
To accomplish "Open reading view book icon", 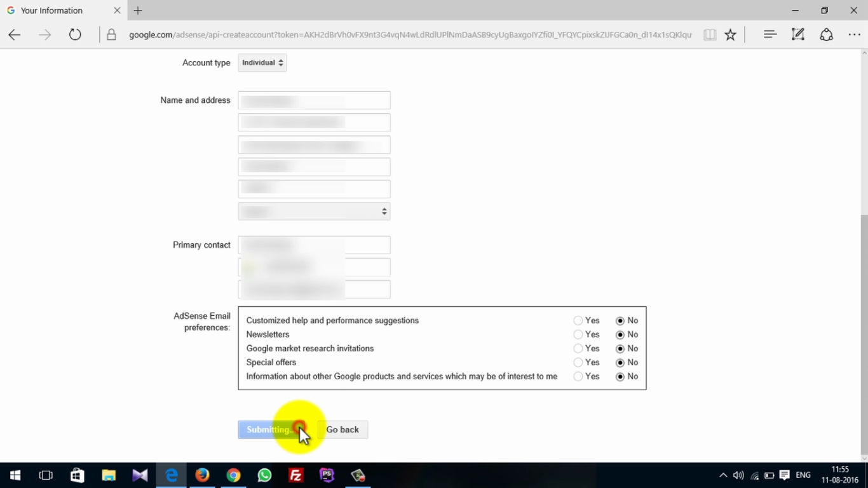I will coord(710,35).
